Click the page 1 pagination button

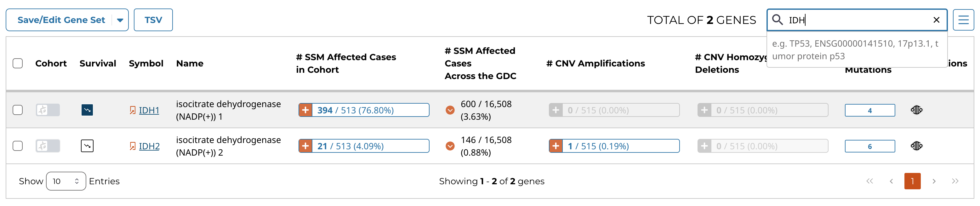[912, 181]
